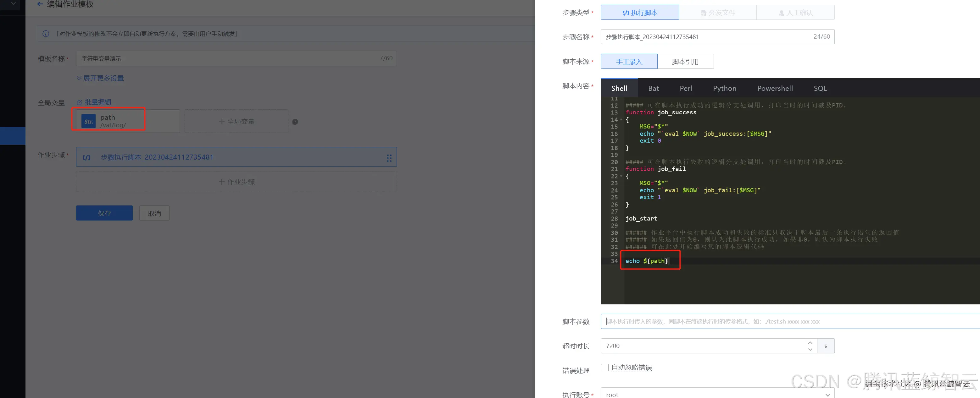The height and width of the screenshot is (398, 980).
Task: Open the dropdown chevron in the top-left corner
Action: click(13, 4)
